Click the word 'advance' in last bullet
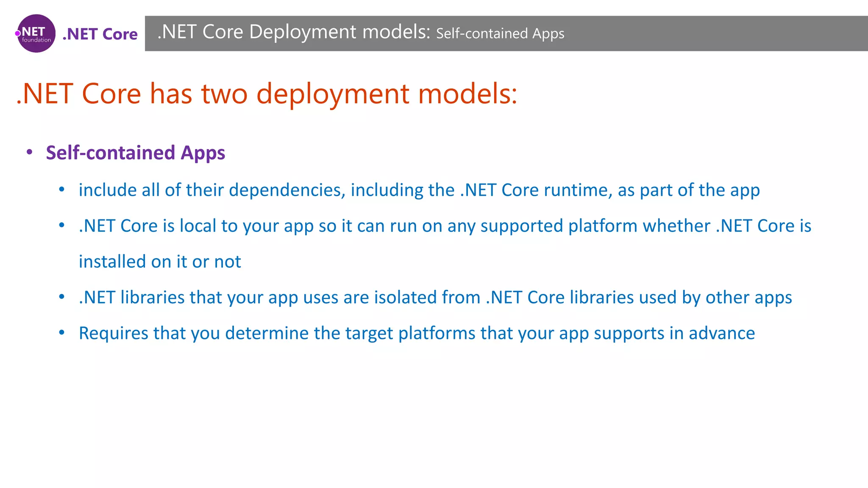Image resolution: width=868 pixels, height=488 pixels. (x=721, y=333)
